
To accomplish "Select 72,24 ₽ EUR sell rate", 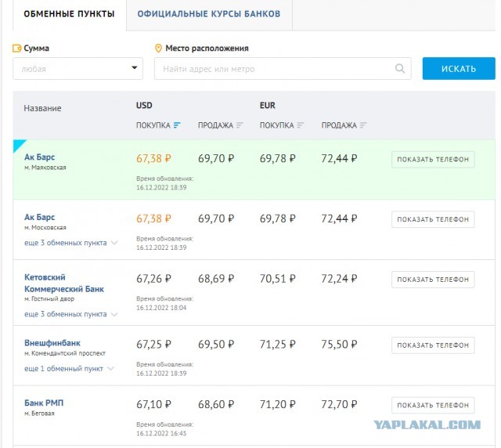I will coord(339,279).
